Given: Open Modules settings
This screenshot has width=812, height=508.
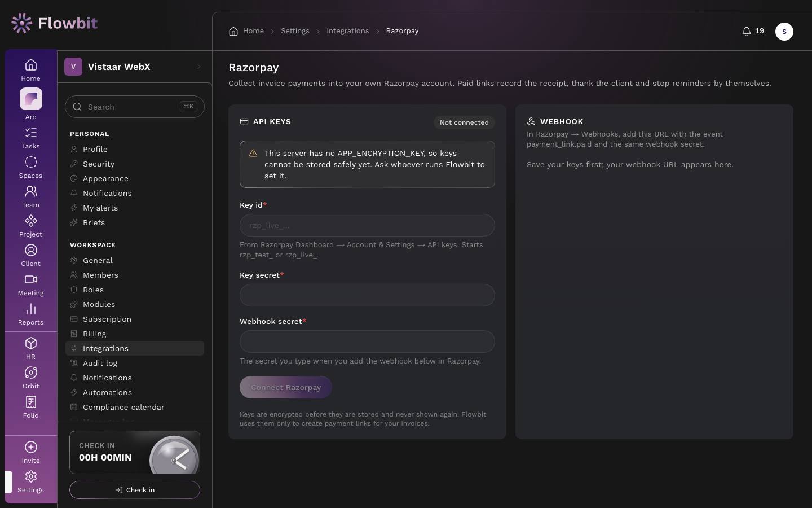Looking at the screenshot, I should 135,304.
